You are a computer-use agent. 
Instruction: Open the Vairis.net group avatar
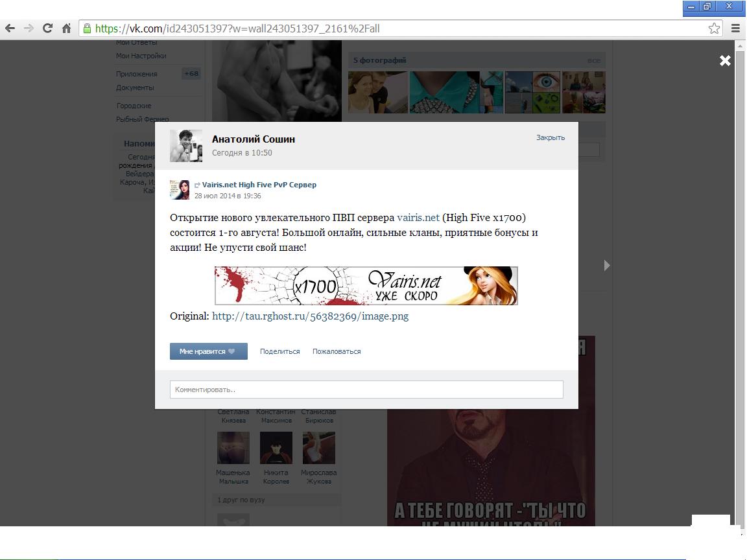[x=180, y=189]
